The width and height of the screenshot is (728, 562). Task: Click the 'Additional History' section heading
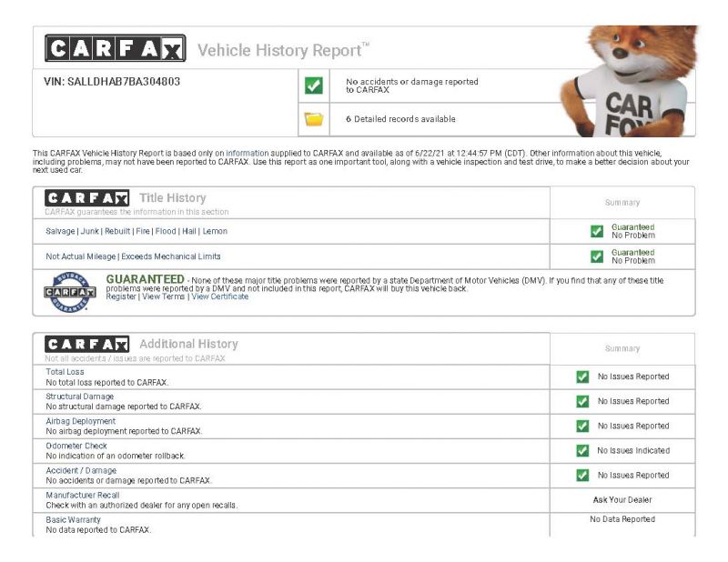(x=189, y=344)
